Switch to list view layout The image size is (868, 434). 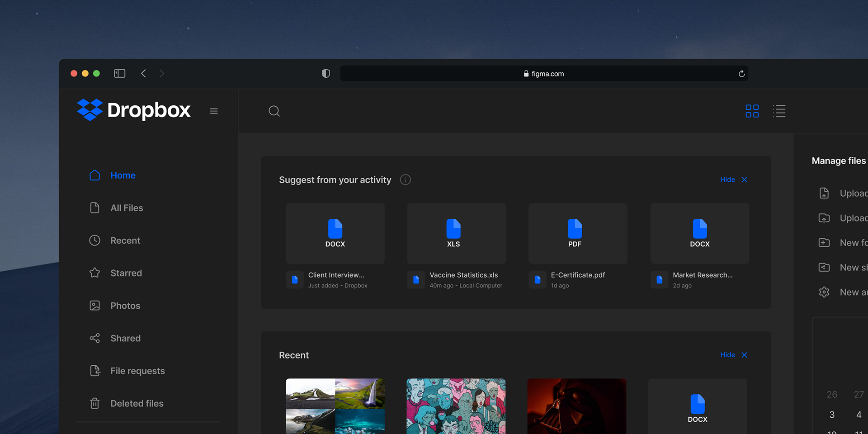[x=779, y=111]
